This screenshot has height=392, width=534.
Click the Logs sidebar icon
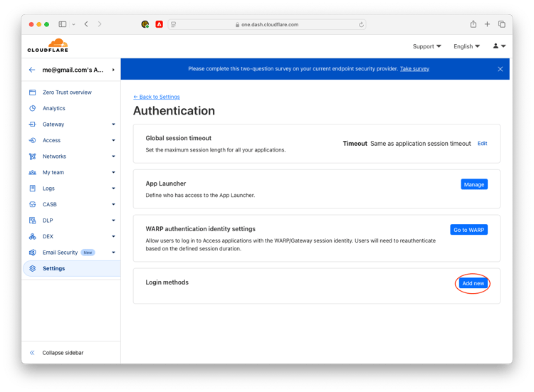(32, 188)
